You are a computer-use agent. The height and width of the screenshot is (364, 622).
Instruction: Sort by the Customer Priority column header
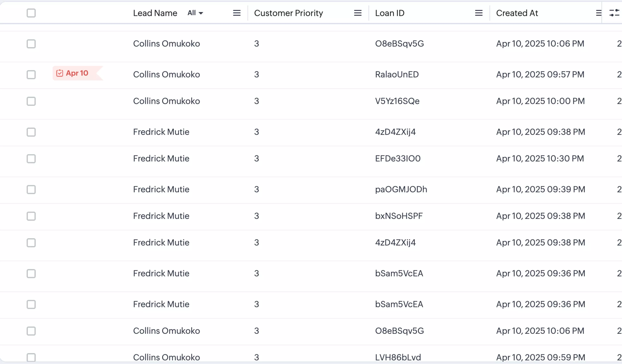(288, 13)
